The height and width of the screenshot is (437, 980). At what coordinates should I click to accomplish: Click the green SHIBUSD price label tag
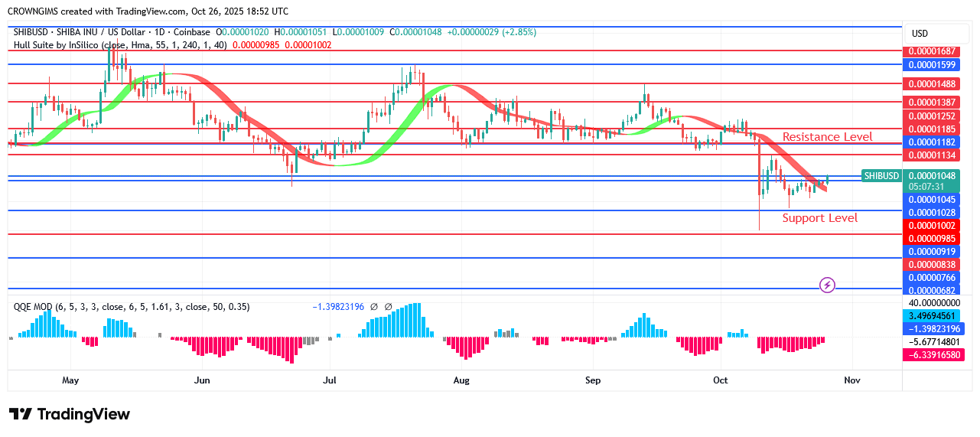click(x=881, y=175)
